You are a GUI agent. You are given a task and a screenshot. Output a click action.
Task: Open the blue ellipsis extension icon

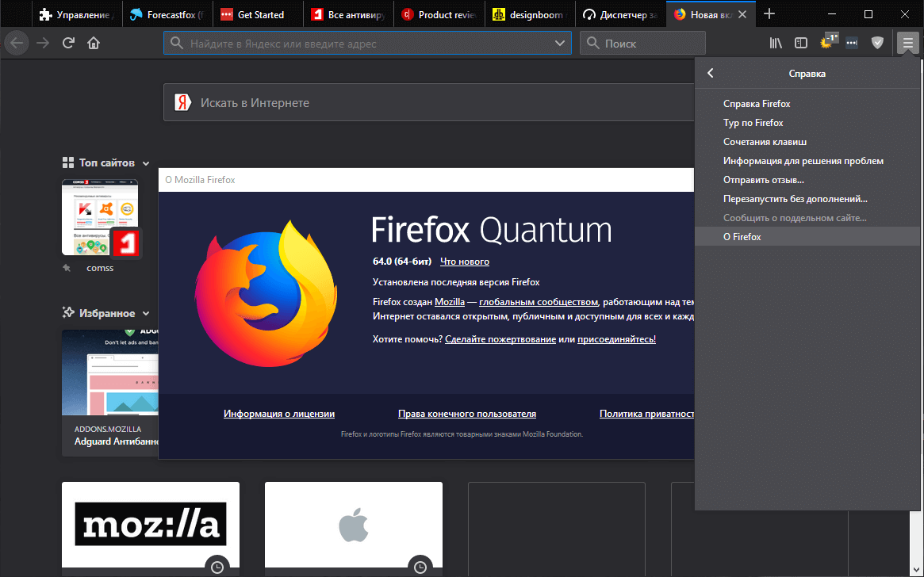[852, 43]
